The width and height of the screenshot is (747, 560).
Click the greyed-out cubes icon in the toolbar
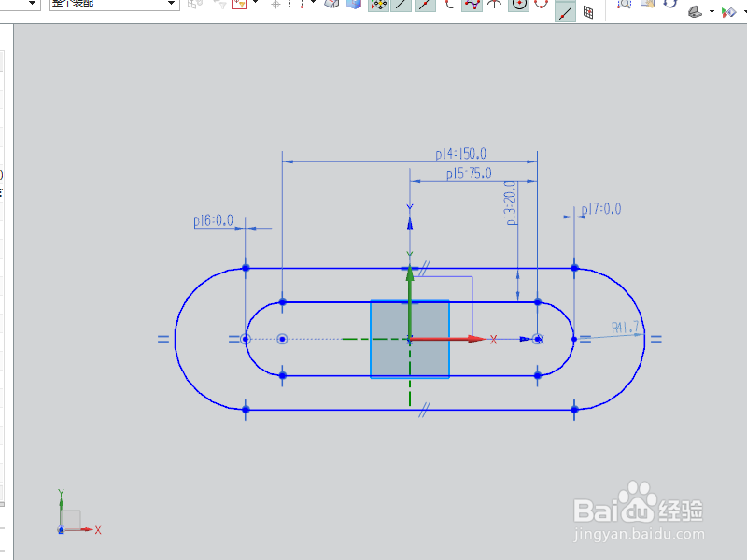(195, 4)
